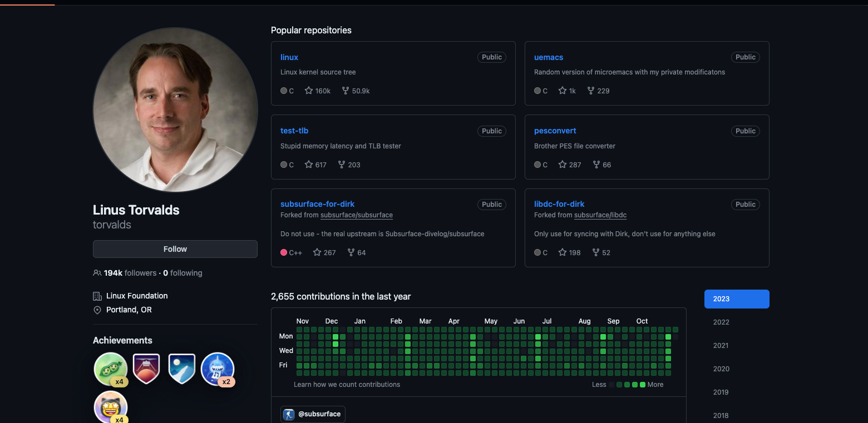868x423 pixels.
Task: Open the libdc-for-dirk repository
Action: [559, 204]
